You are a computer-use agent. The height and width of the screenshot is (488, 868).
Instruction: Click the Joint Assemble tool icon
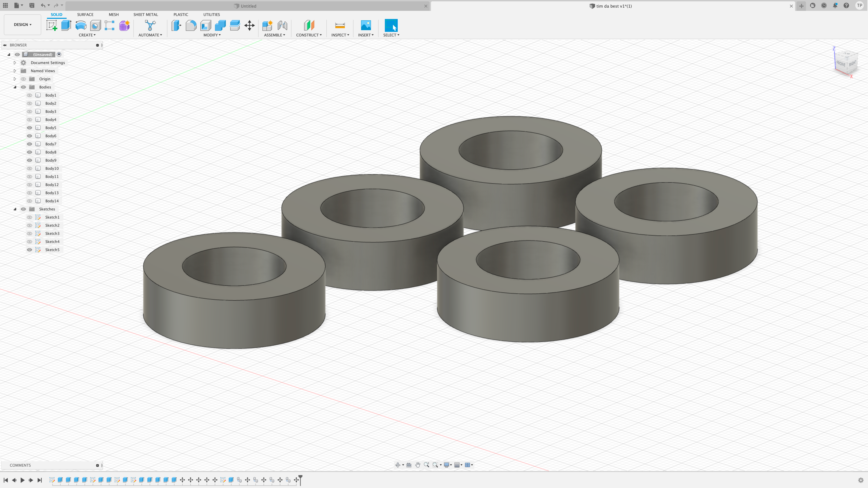pyautogui.click(x=282, y=25)
